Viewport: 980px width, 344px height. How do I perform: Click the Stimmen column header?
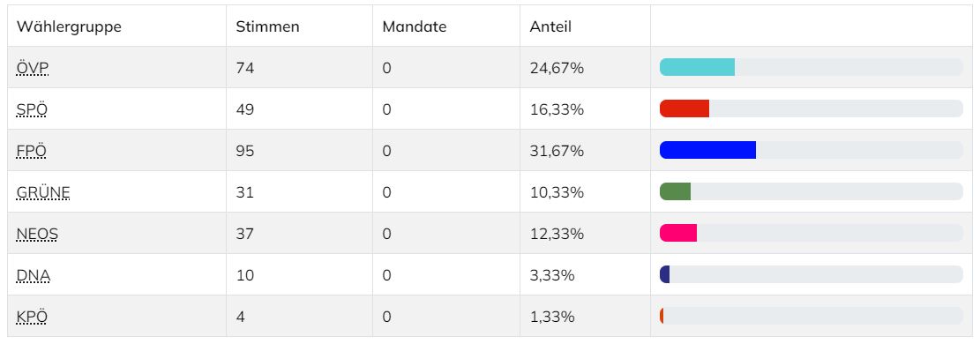coord(267,26)
